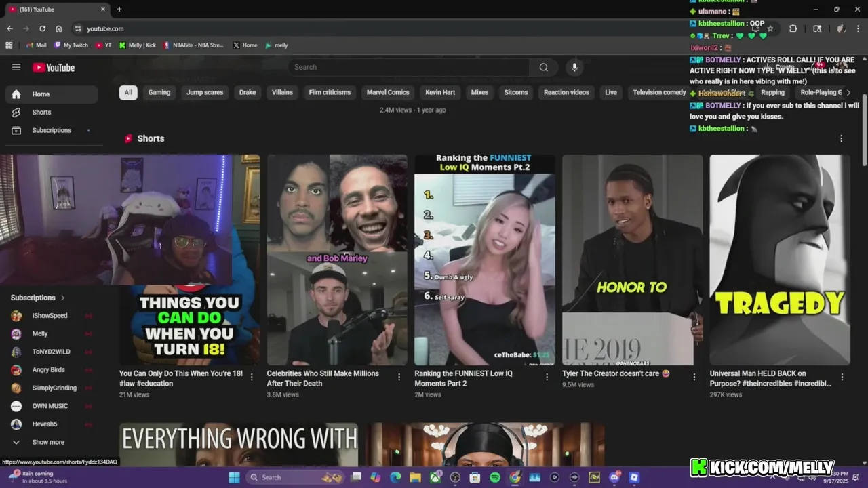The image size is (868, 488).
Task: Open Copilot from the taskbar
Action: (376, 477)
